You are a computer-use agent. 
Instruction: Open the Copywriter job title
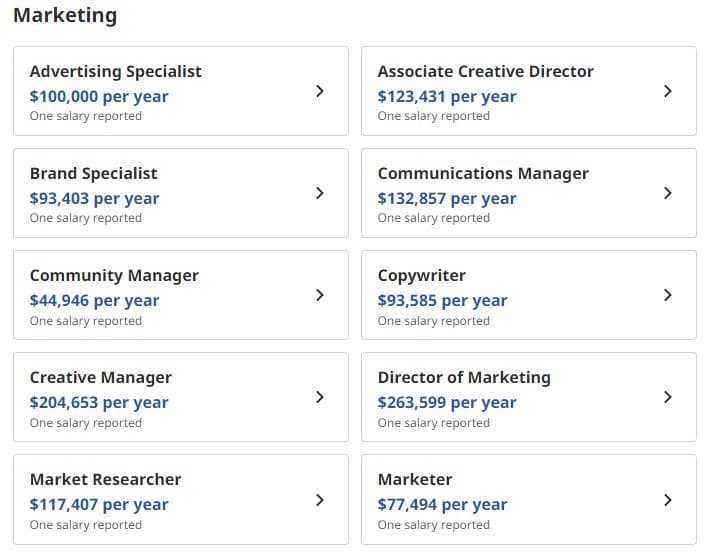tap(422, 276)
